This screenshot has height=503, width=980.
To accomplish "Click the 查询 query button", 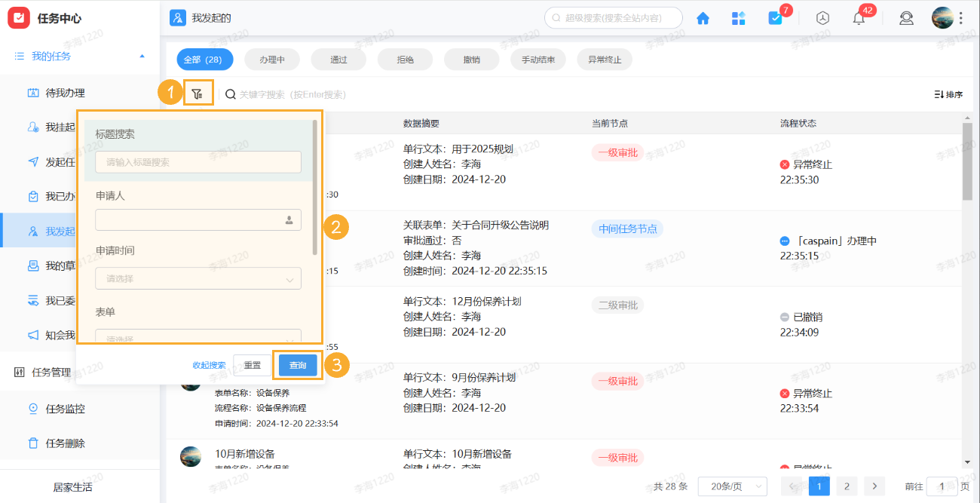I will (x=297, y=364).
